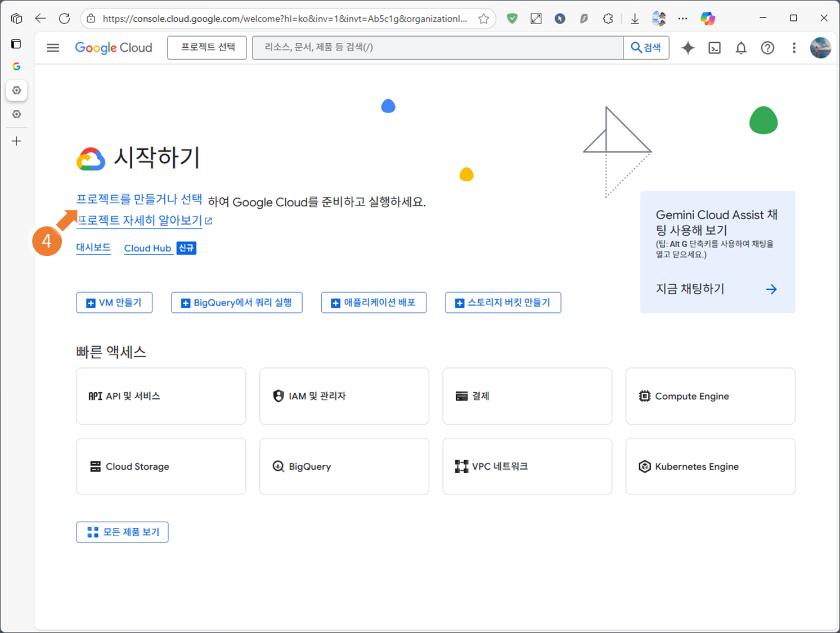This screenshot has height=633, width=840.
Task: Click the screenshot/resize extension icon
Action: pyautogui.click(x=536, y=19)
